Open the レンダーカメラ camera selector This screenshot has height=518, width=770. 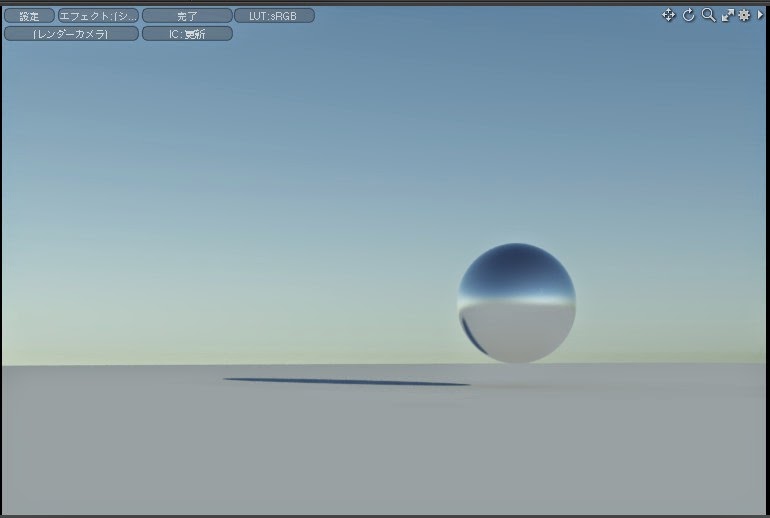pyautogui.click(x=71, y=34)
